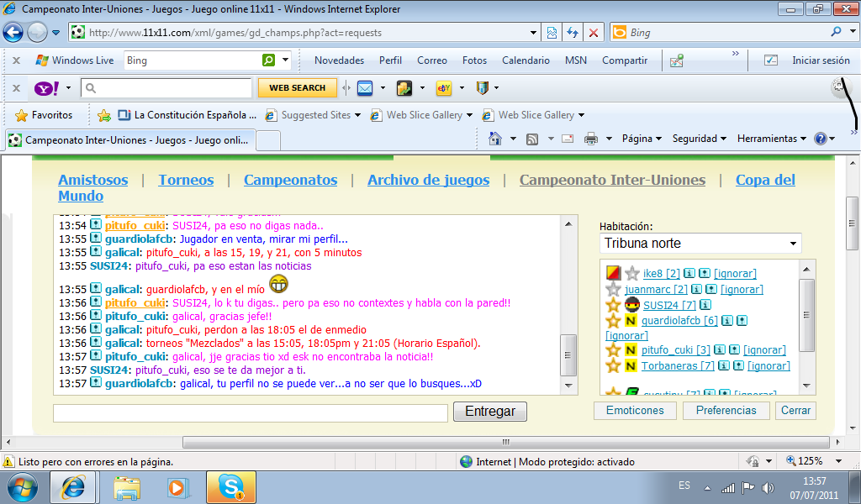Image resolution: width=861 pixels, height=504 pixels.
Task: Expand the Herramientas menu
Action: [x=771, y=139]
